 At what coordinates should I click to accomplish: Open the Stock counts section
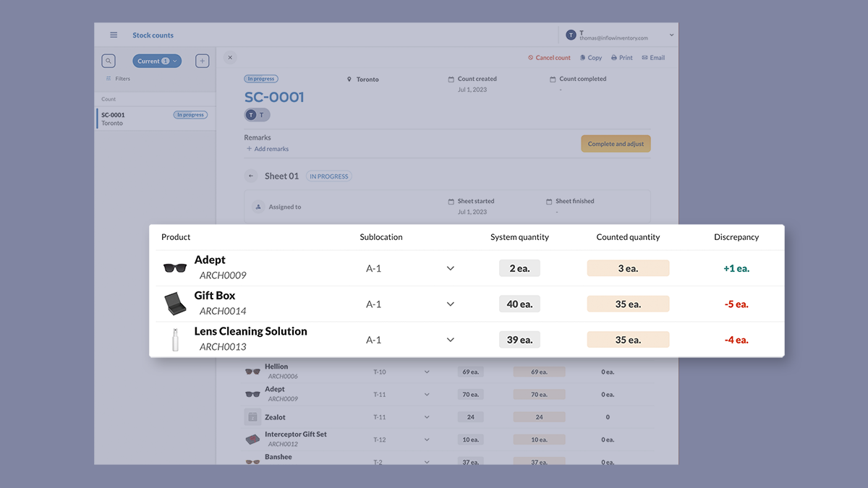(x=153, y=35)
